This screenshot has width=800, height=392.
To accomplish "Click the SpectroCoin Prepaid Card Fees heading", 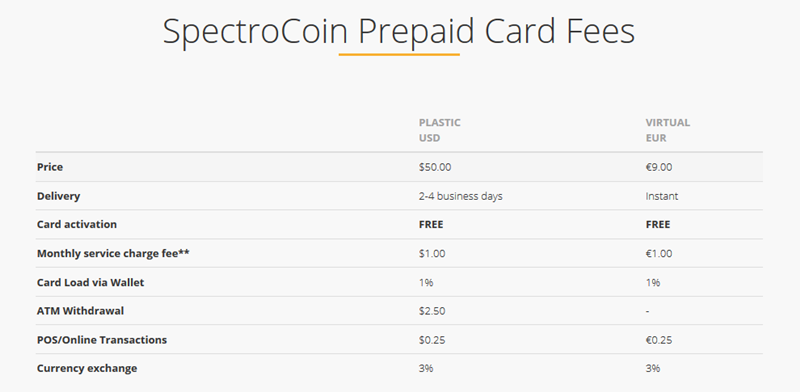I will click(398, 32).
